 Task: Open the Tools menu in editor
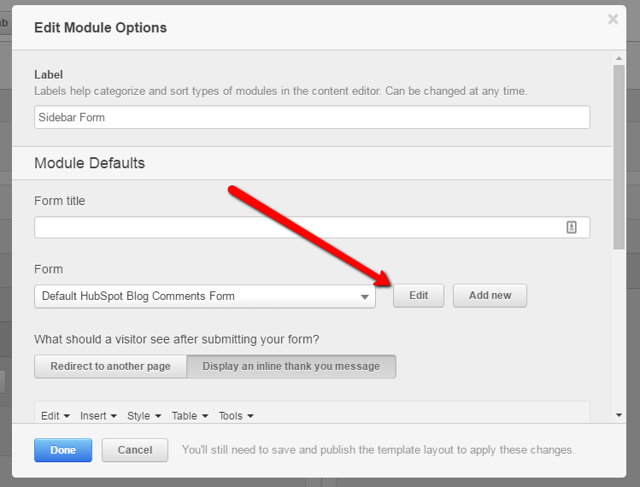[236, 415]
